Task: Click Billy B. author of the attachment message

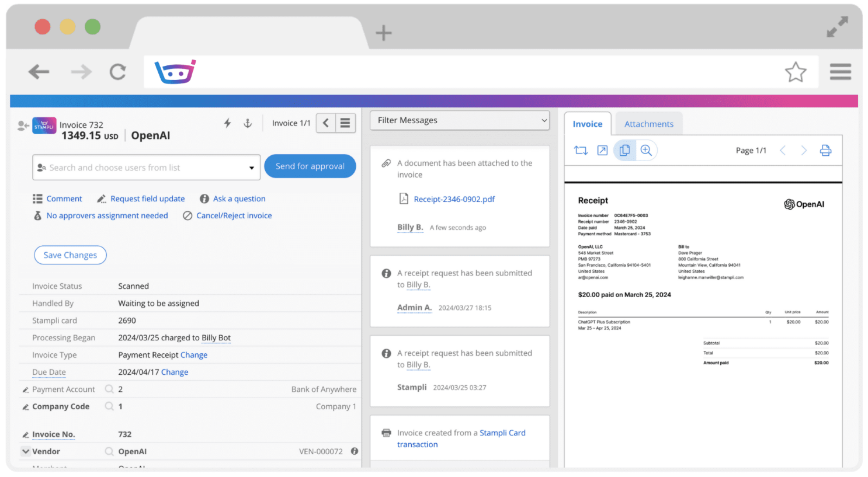Action: 410,227
